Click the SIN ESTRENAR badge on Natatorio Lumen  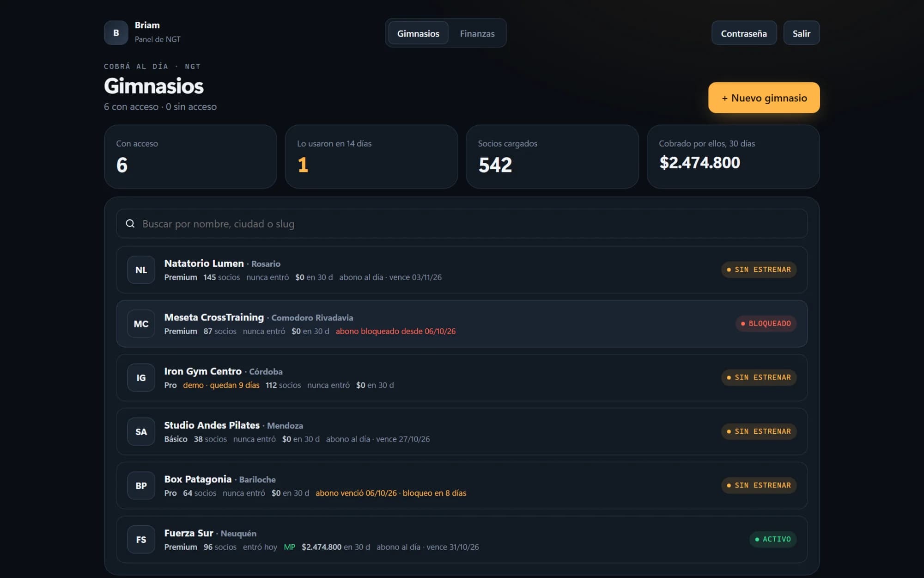click(759, 270)
